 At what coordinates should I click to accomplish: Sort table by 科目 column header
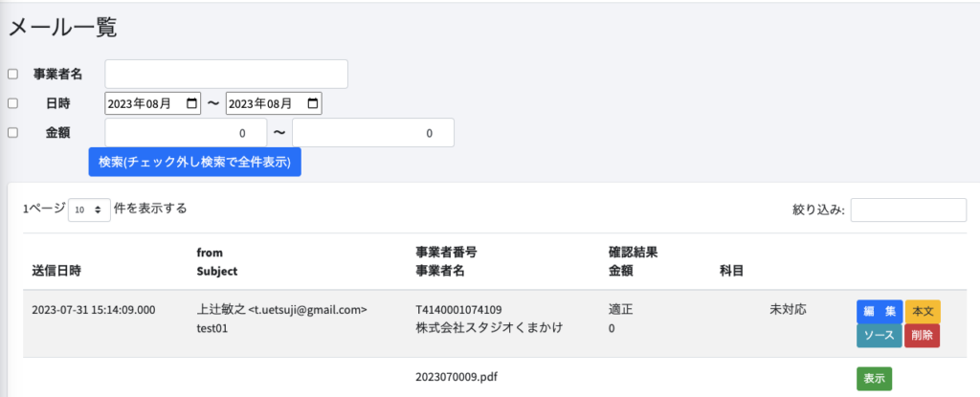(732, 271)
